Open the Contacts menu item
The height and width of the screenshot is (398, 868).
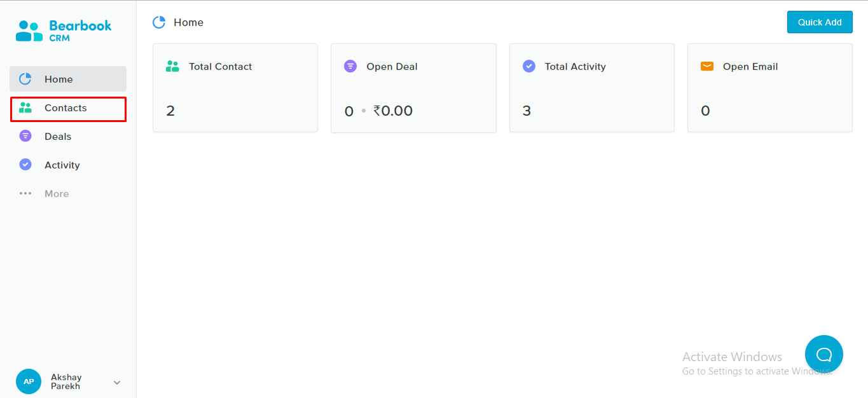click(68, 109)
